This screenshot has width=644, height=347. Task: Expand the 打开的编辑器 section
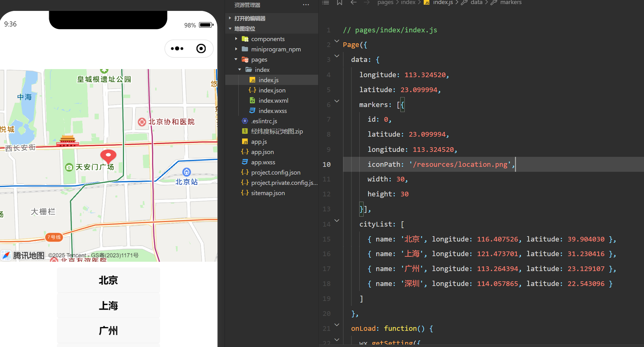[x=250, y=18]
